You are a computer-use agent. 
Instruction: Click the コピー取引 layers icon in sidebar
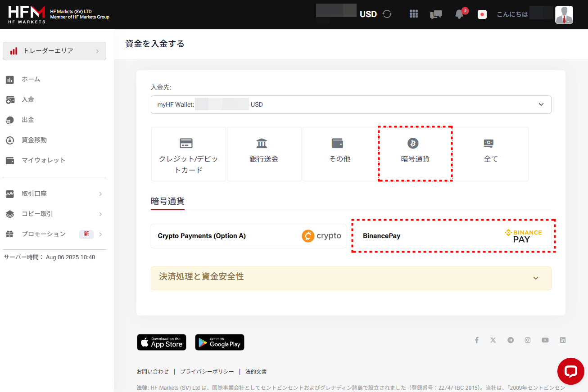[10, 214]
